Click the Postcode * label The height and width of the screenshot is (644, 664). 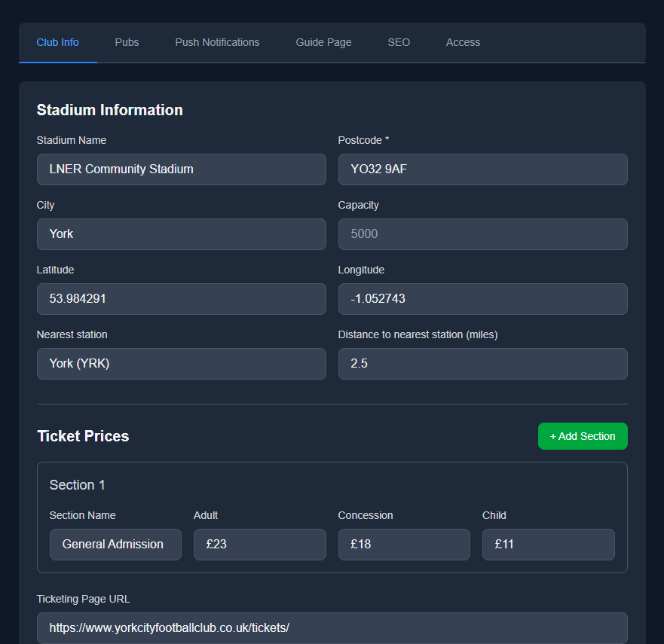[363, 140]
